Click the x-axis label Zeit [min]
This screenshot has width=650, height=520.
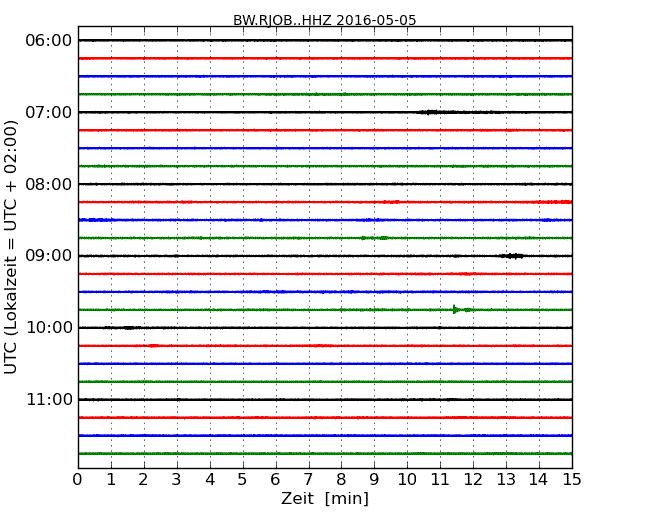pyautogui.click(x=325, y=498)
